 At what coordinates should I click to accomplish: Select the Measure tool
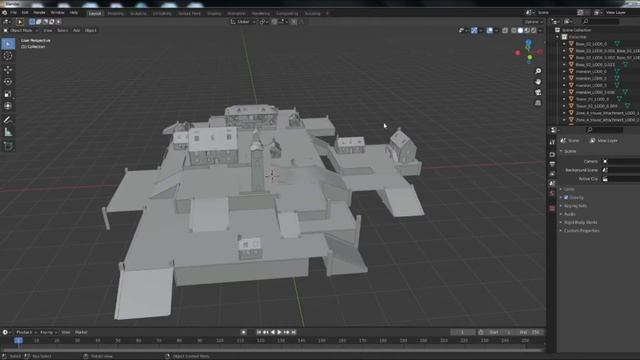coord(8,132)
